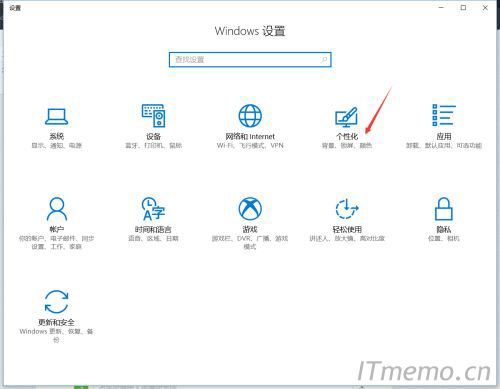Open the 更新和安全 refresh arrows icon
Viewport: 500px width, 389px height.
[57, 302]
